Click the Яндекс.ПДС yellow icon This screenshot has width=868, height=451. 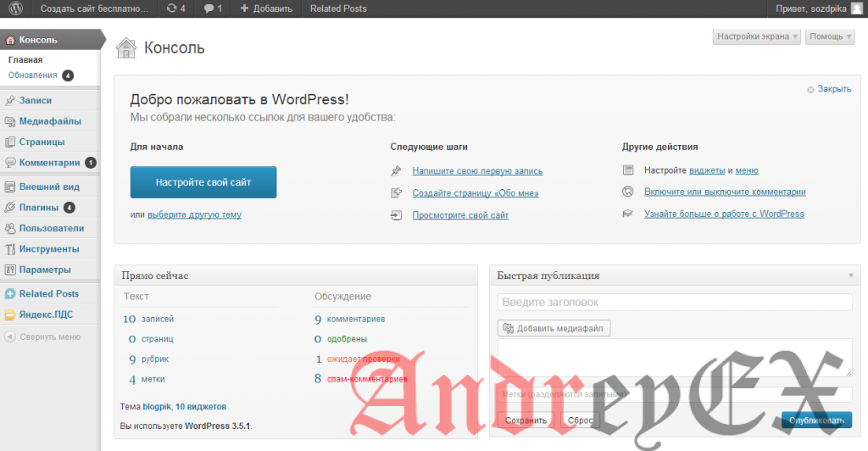10,315
